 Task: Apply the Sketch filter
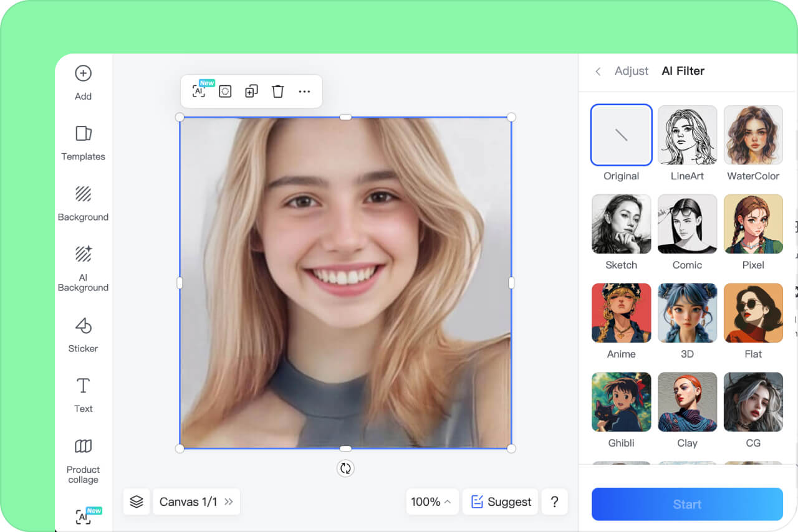pos(622,224)
